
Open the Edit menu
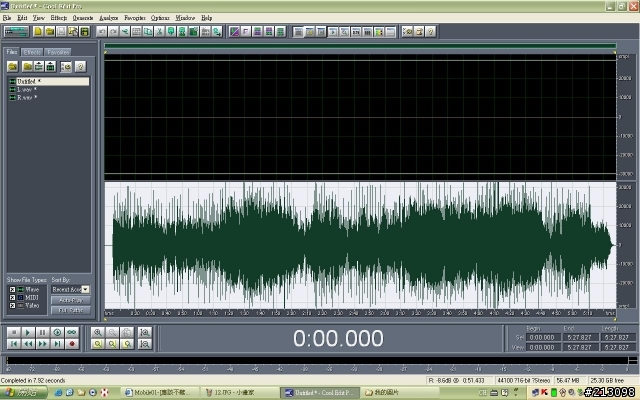[22, 18]
